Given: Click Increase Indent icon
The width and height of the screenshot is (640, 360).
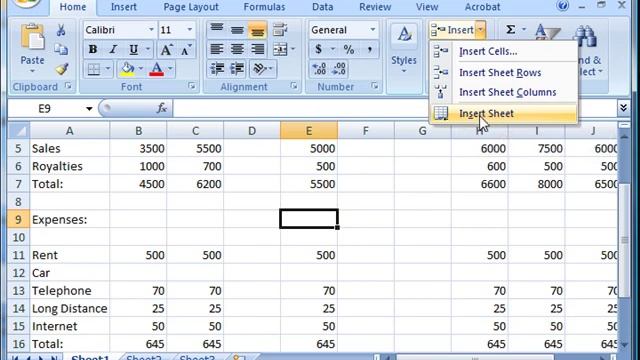Looking at the screenshot, I should click(x=237, y=69).
